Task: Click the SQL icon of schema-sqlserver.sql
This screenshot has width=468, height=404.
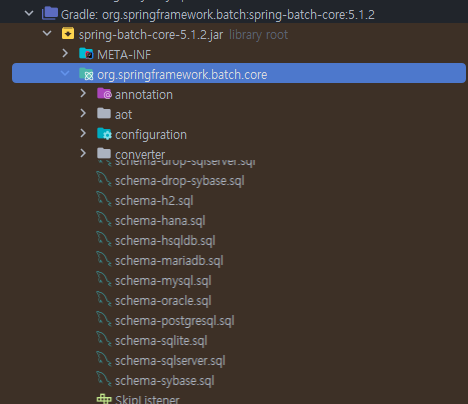Action: point(104,359)
